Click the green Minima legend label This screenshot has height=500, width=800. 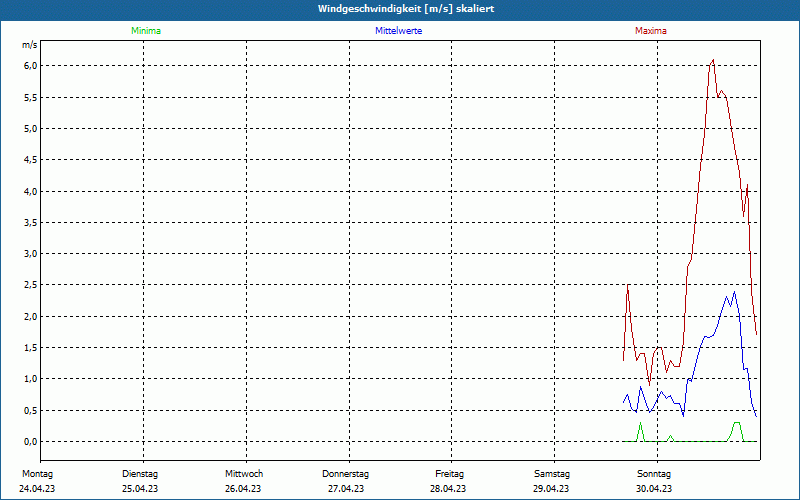146,31
